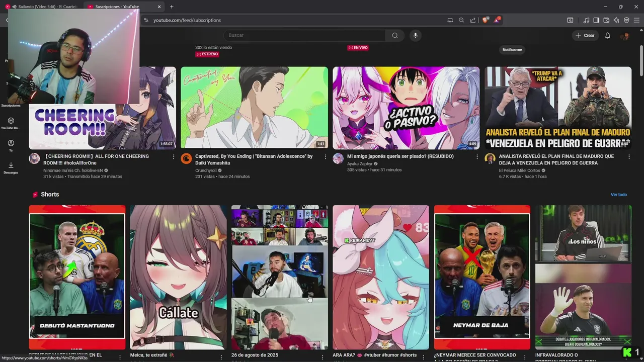The width and height of the screenshot is (644, 362).
Task: Open the streamer collage short thumbnail
Action: (x=280, y=277)
